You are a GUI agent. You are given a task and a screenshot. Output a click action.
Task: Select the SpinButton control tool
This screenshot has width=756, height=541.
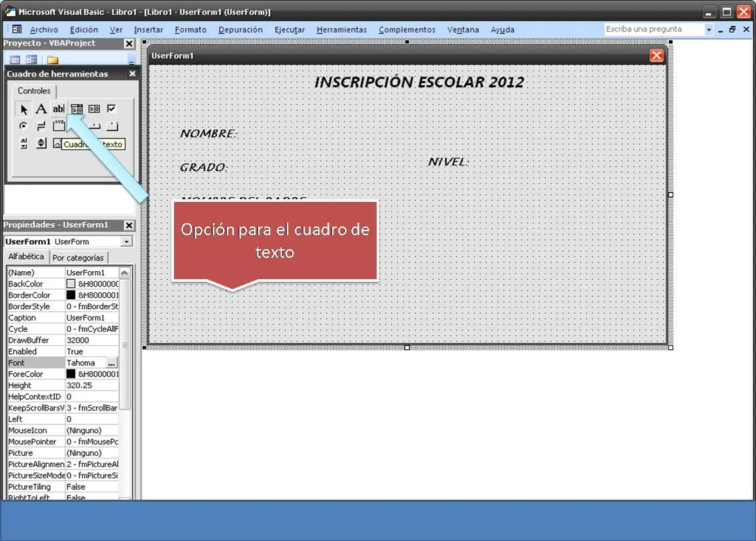(x=41, y=143)
